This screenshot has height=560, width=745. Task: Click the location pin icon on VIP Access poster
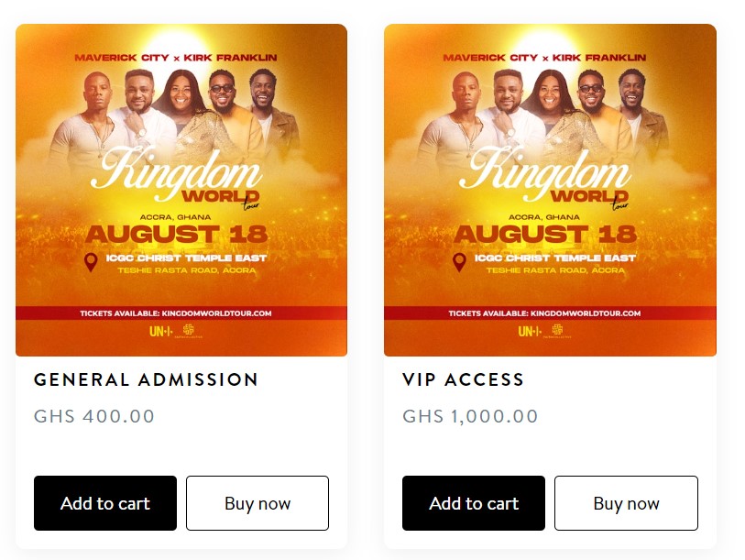pyautogui.click(x=459, y=263)
